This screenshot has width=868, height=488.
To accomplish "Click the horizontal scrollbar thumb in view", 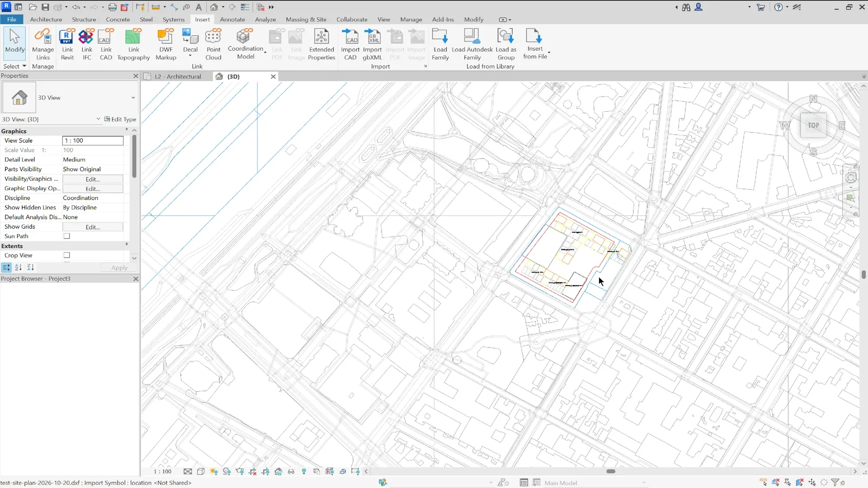I will (611, 471).
